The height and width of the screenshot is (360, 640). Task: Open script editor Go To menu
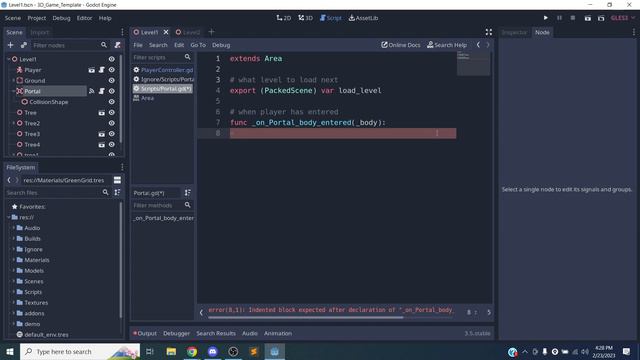[198, 45]
